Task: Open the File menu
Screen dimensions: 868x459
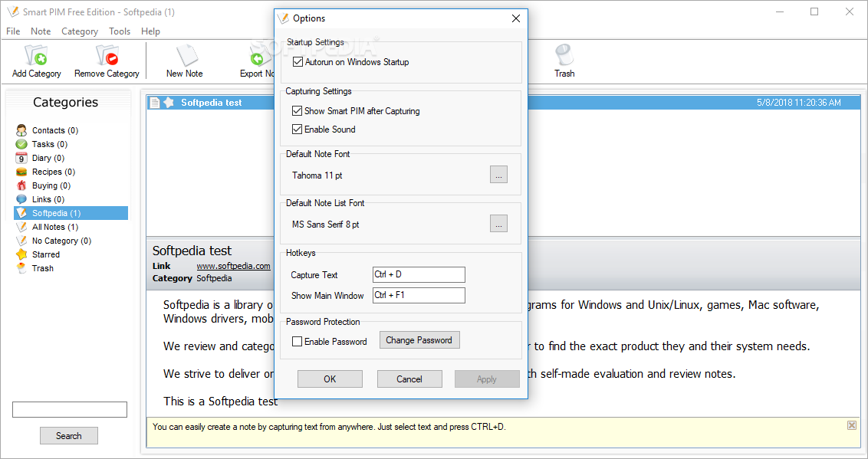Action: (x=13, y=31)
